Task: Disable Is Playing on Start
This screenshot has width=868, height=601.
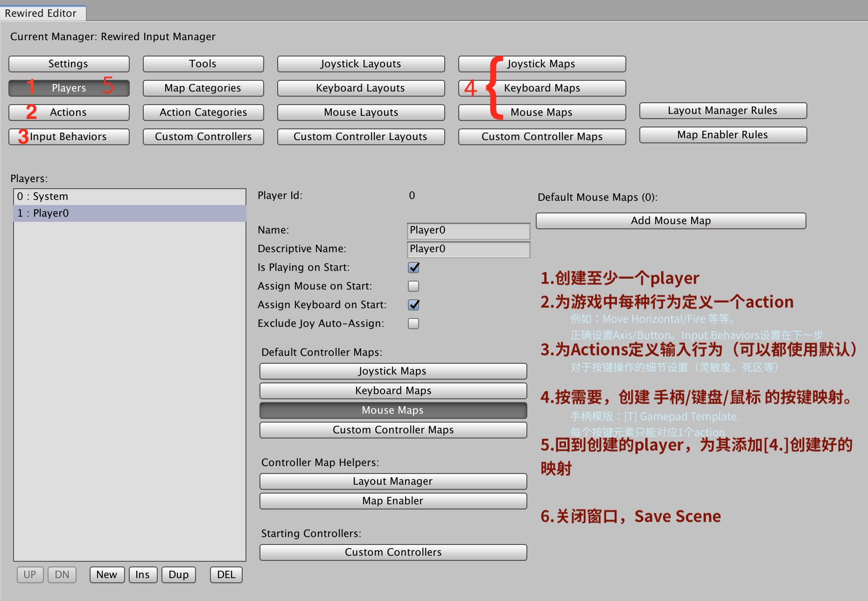Action: tap(413, 267)
